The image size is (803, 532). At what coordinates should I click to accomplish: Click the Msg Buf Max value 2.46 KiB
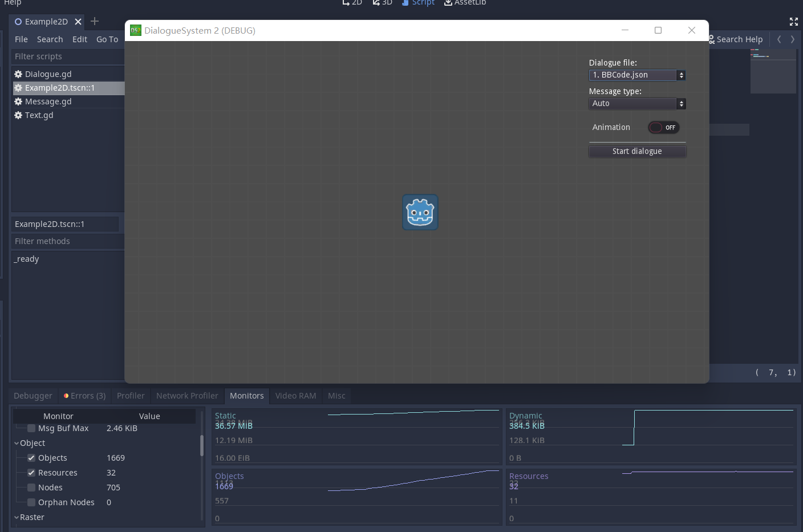click(122, 428)
